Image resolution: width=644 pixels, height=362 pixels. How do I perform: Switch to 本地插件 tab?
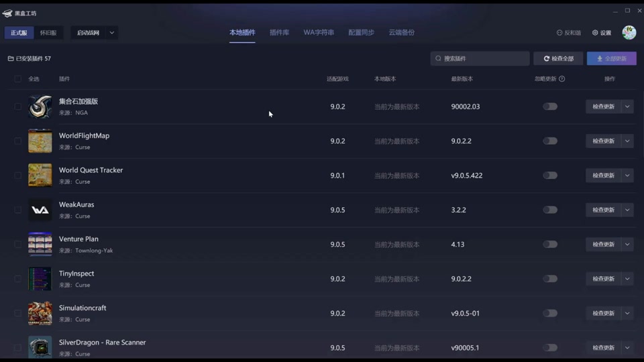[242, 32]
